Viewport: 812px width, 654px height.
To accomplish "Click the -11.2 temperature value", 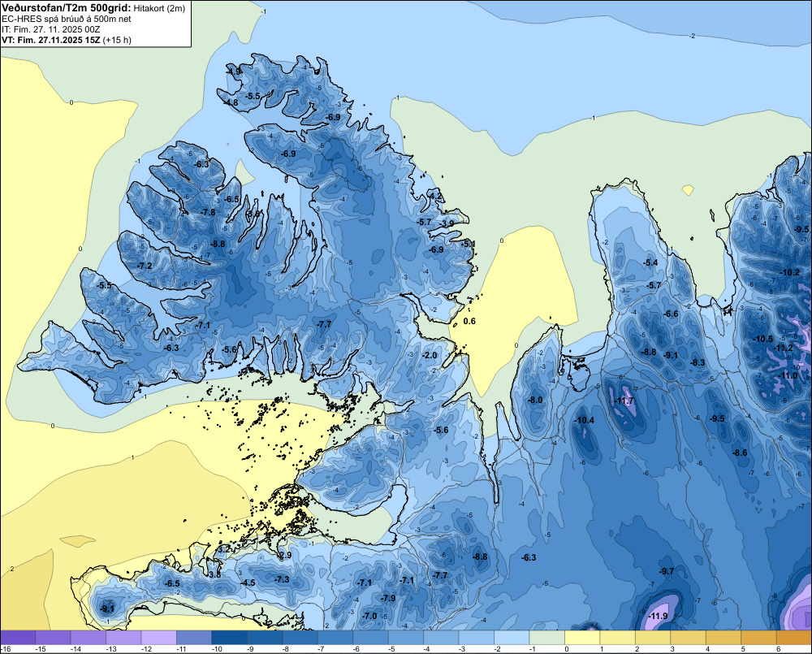I will pyautogui.click(x=783, y=349).
